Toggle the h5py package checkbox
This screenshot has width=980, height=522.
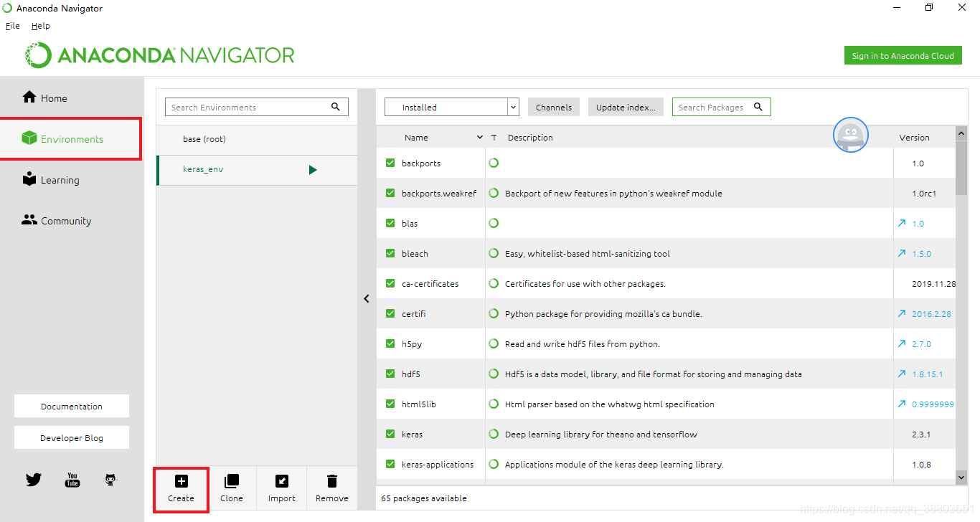point(390,343)
